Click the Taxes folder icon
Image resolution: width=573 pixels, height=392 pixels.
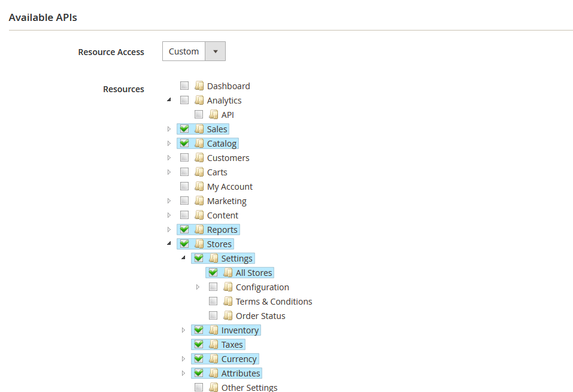tap(213, 344)
